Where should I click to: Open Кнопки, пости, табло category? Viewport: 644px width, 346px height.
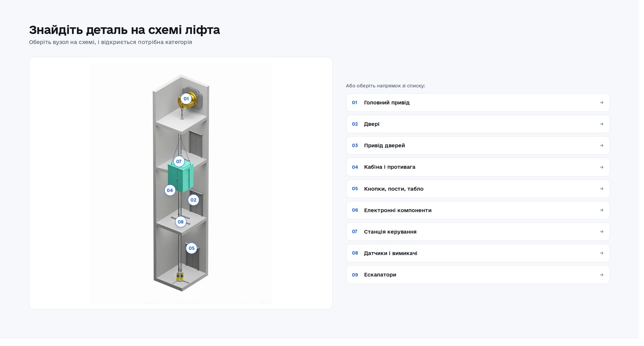[478, 189]
